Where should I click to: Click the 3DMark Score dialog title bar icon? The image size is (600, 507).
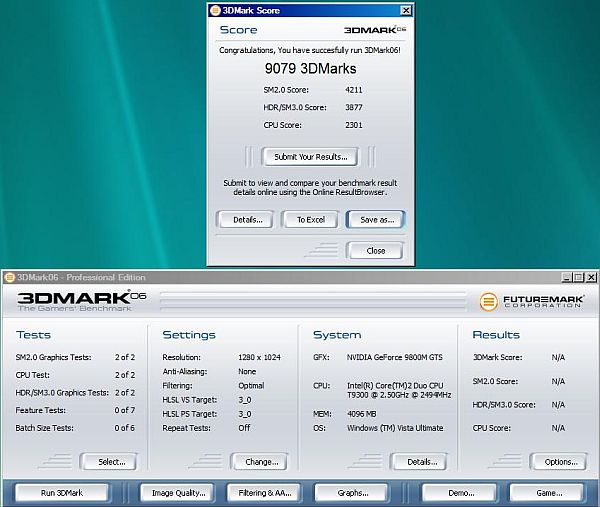click(x=215, y=10)
